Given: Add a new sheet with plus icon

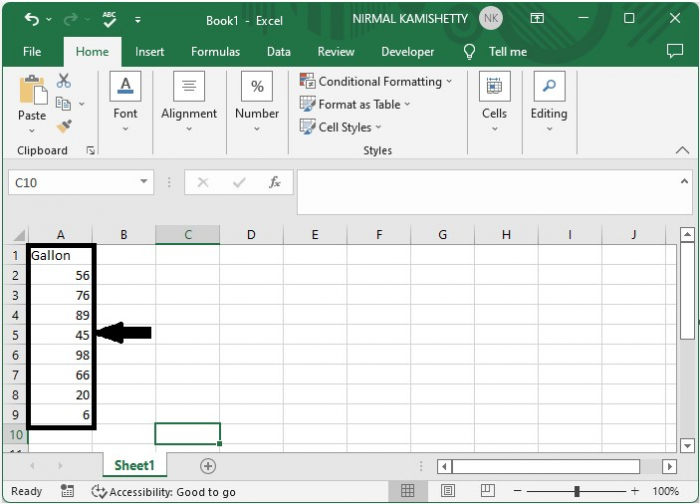Looking at the screenshot, I should click(208, 466).
